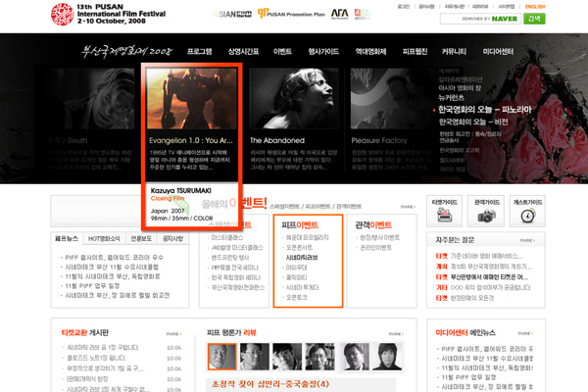Screen dimensions: 588x392
Task: Select 뉴커런츠 program section
Action: (x=451, y=98)
